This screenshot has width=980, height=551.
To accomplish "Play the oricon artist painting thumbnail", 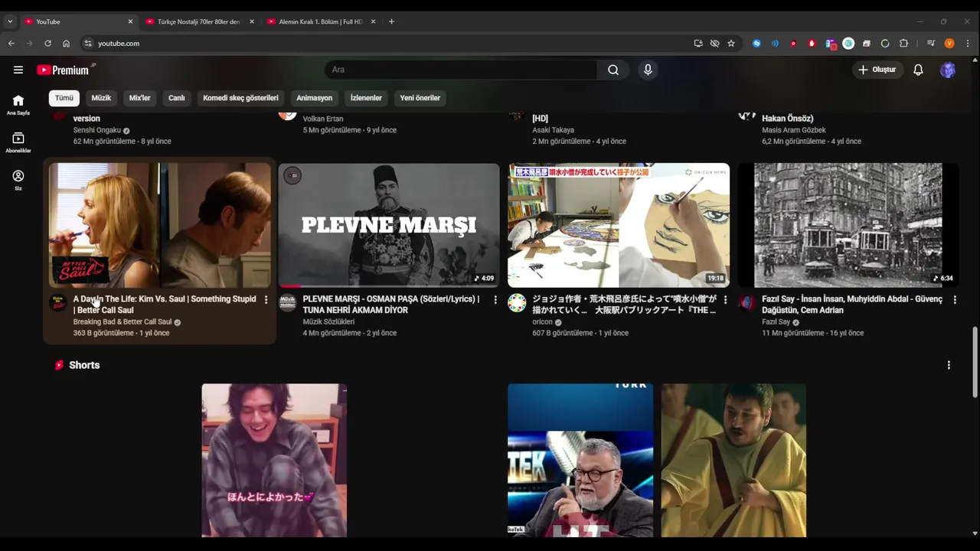I will click(x=619, y=225).
